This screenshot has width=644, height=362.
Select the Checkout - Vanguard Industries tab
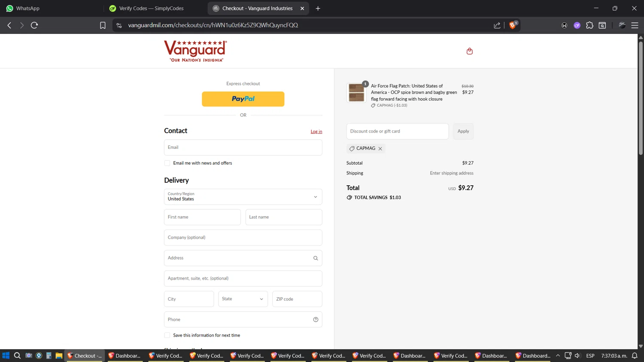tap(257, 8)
